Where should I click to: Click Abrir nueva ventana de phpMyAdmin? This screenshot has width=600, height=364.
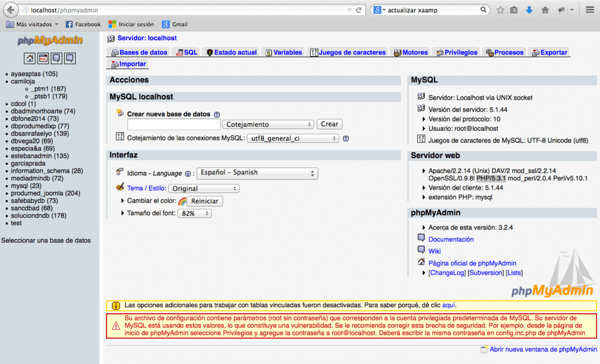point(543,349)
